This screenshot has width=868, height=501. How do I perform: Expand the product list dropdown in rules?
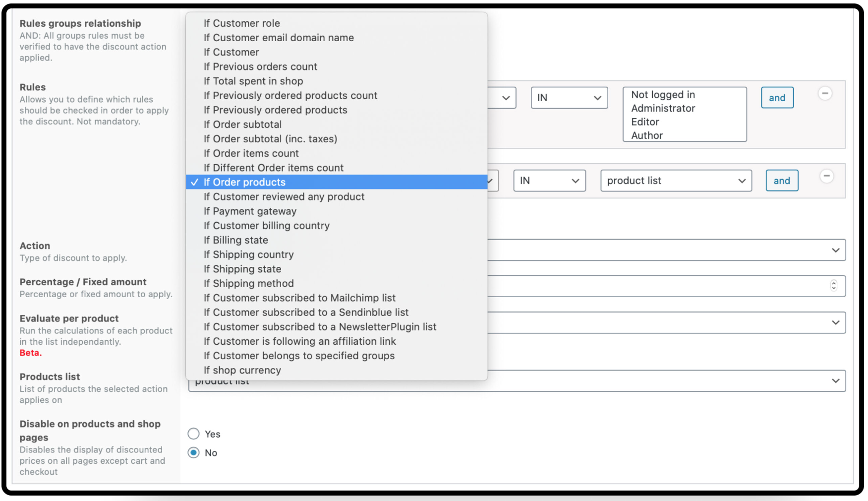(676, 181)
